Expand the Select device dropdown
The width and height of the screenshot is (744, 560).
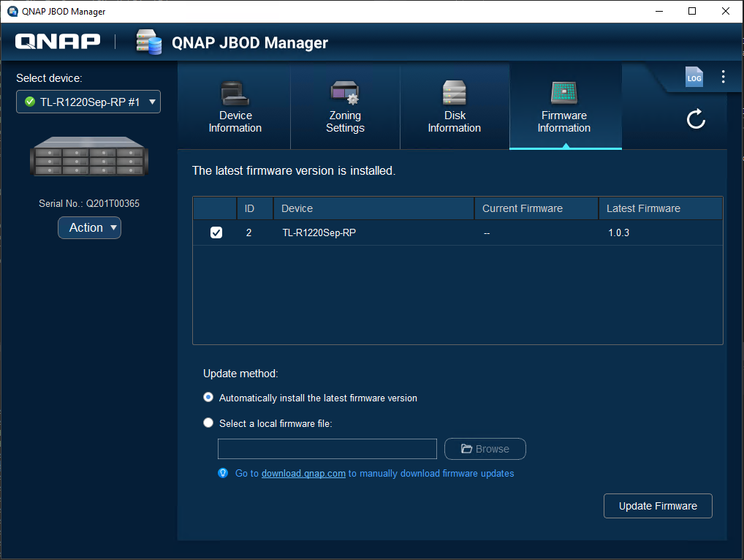[x=88, y=102]
